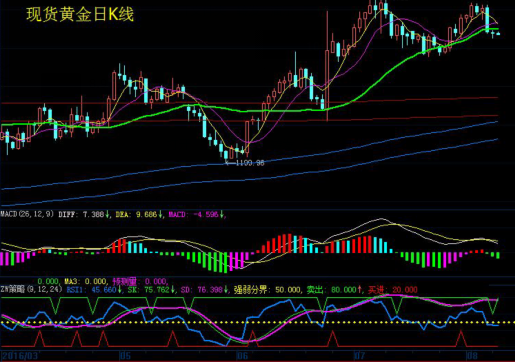Click the MA3 0.000 value label
The height and width of the screenshot is (362, 515).
point(85,281)
